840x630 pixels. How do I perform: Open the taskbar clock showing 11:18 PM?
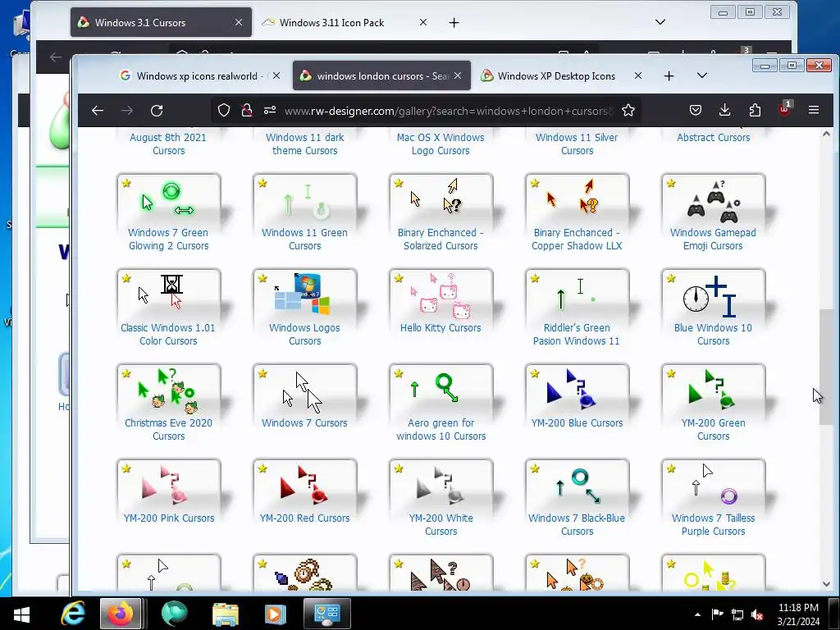pyautogui.click(x=798, y=614)
